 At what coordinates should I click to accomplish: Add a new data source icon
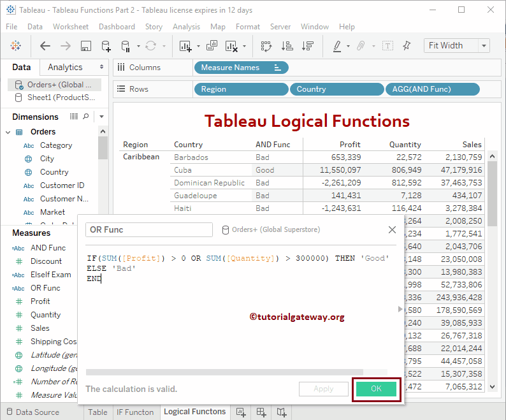[106, 46]
